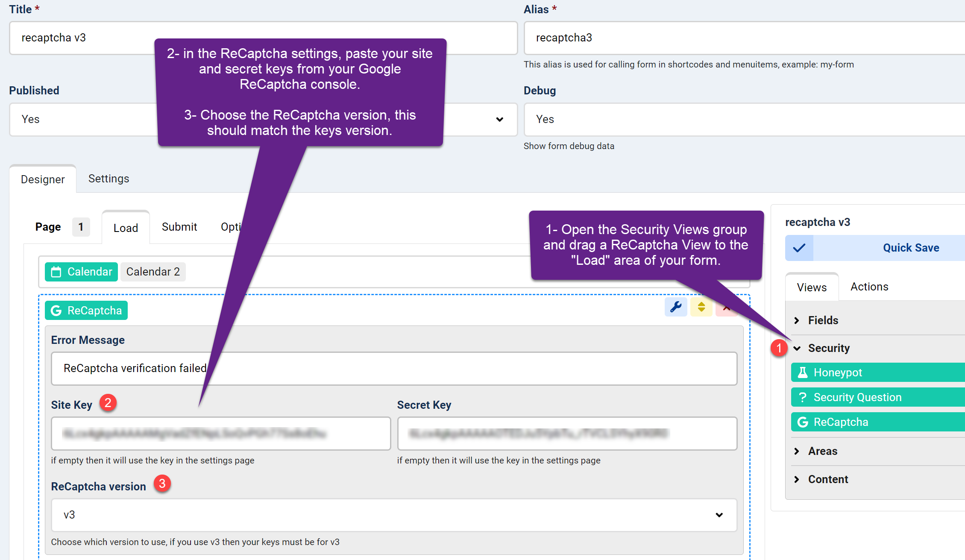The height and width of the screenshot is (560, 965).
Task: Click the Security Question mark icon
Action: click(803, 397)
